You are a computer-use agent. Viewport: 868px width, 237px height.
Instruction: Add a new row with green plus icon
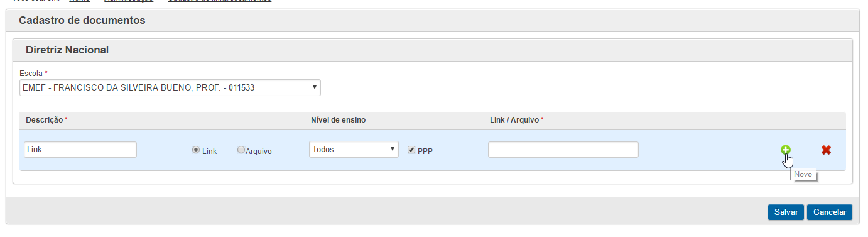pyautogui.click(x=785, y=150)
